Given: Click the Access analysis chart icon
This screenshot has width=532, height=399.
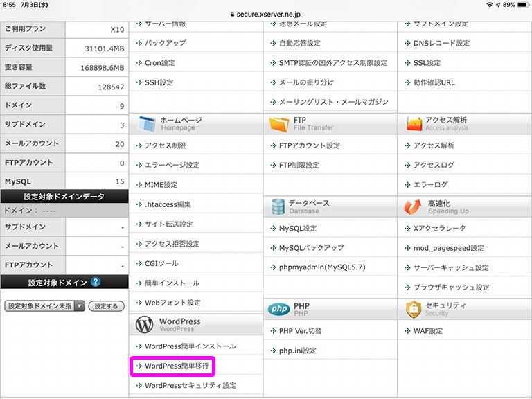Looking at the screenshot, I should 414,123.
